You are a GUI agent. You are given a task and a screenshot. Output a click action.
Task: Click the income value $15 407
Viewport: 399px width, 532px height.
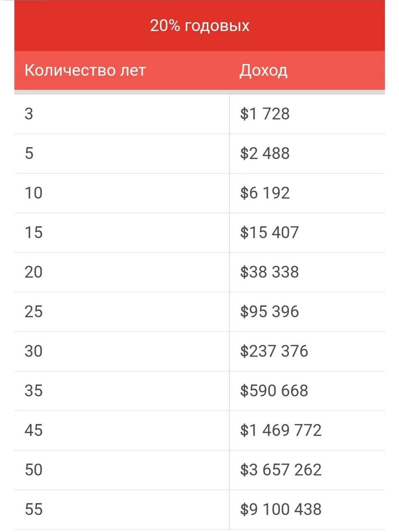269,232
